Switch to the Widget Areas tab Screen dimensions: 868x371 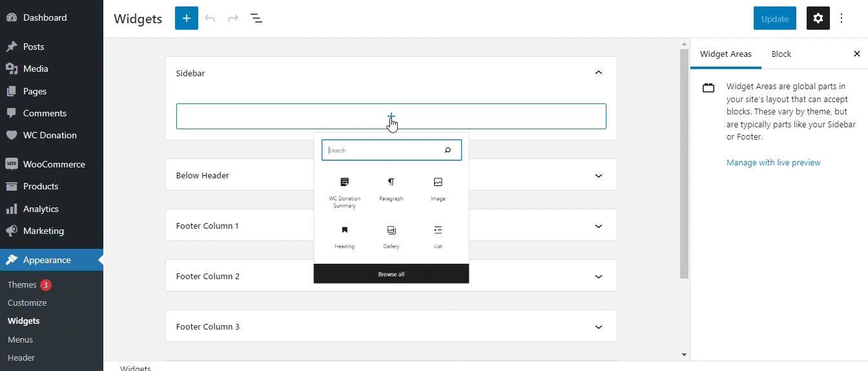tap(726, 54)
